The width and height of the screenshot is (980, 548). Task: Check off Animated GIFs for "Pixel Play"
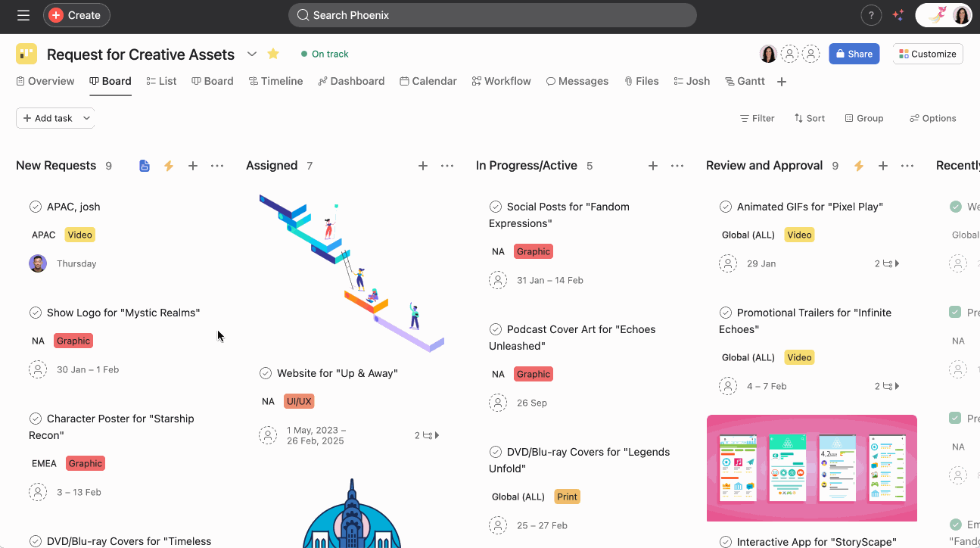click(x=726, y=207)
